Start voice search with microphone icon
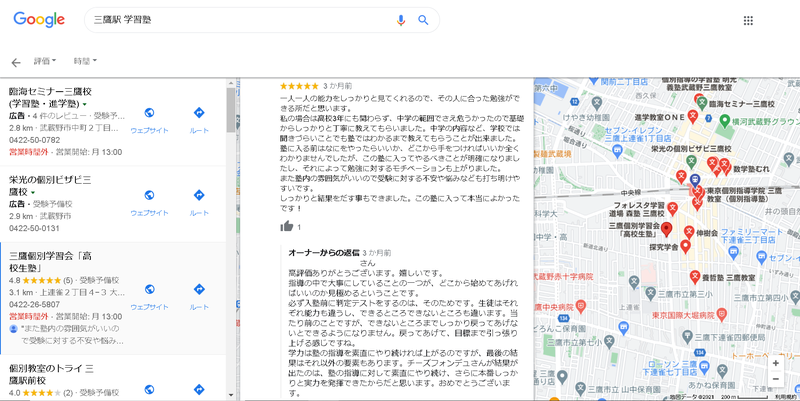The height and width of the screenshot is (401, 800). pos(401,20)
